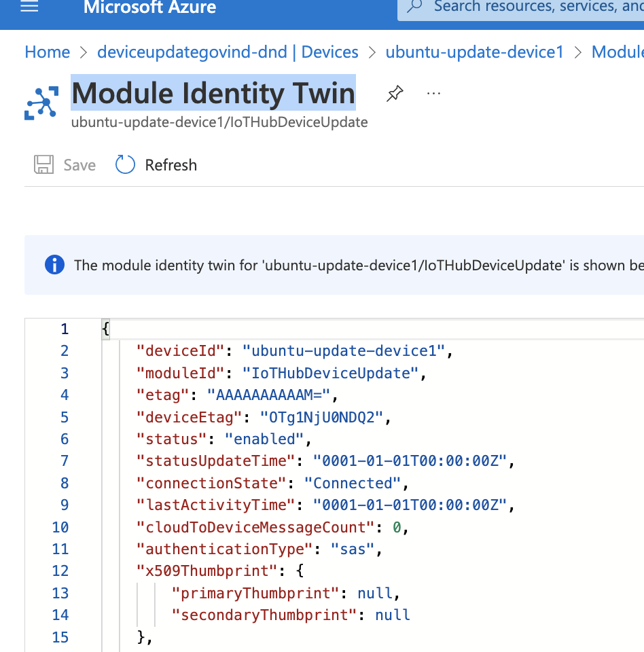Click the status value "enabled"
Image resolution: width=644 pixels, height=652 pixels.
[264, 439]
